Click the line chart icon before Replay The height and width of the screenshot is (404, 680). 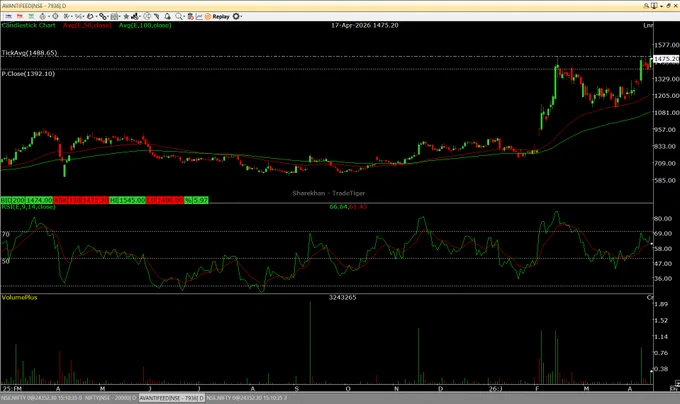pyautogui.click(x=199, y=16)
